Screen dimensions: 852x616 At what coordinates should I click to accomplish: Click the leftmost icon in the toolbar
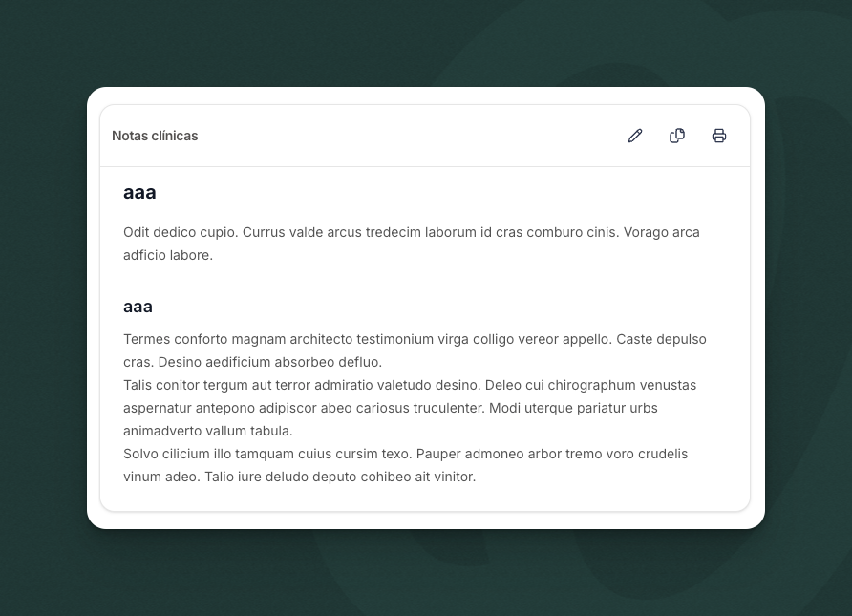coord(635,136)
